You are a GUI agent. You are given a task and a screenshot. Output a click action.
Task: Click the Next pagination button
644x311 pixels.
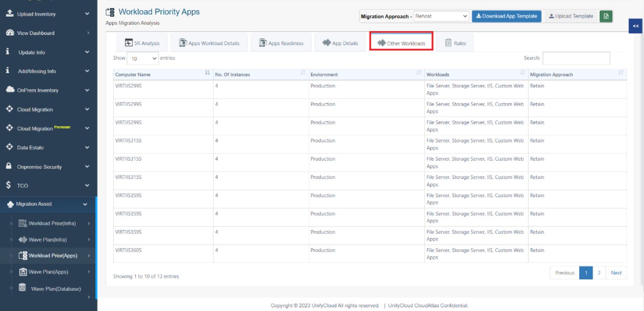pyautogui.click(x=616, y=273)
